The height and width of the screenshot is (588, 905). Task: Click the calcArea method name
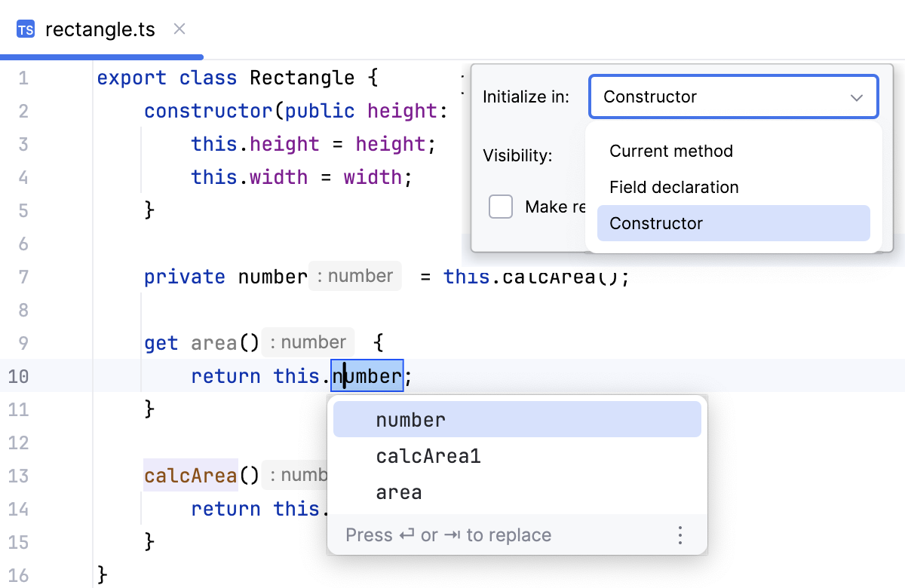pos(190,475)
